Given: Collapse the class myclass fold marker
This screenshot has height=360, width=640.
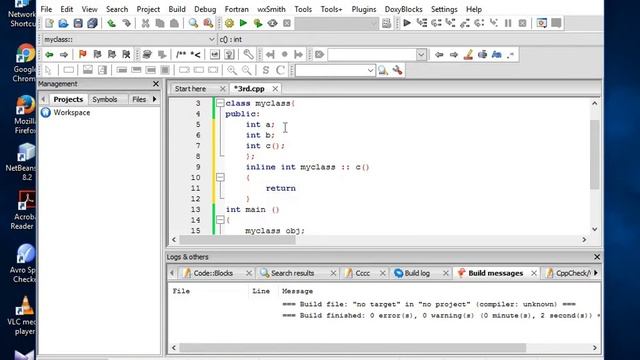Looking at the screenshot, I should pos(220,103).
